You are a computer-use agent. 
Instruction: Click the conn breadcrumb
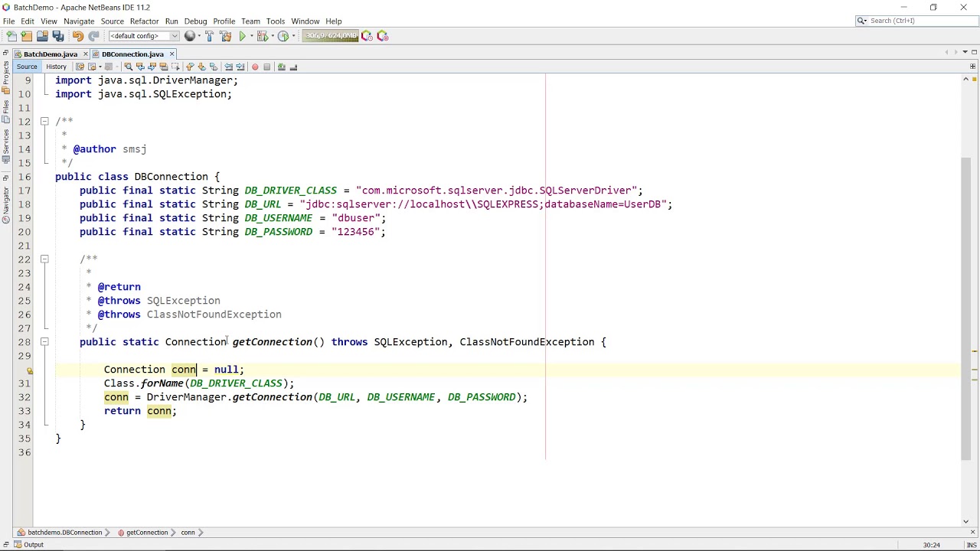coord(188,533)
